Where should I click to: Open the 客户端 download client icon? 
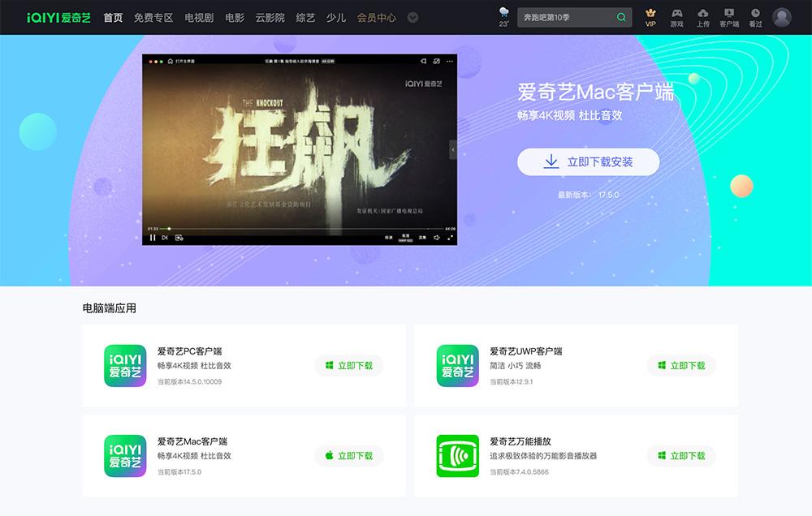(729, 17)
